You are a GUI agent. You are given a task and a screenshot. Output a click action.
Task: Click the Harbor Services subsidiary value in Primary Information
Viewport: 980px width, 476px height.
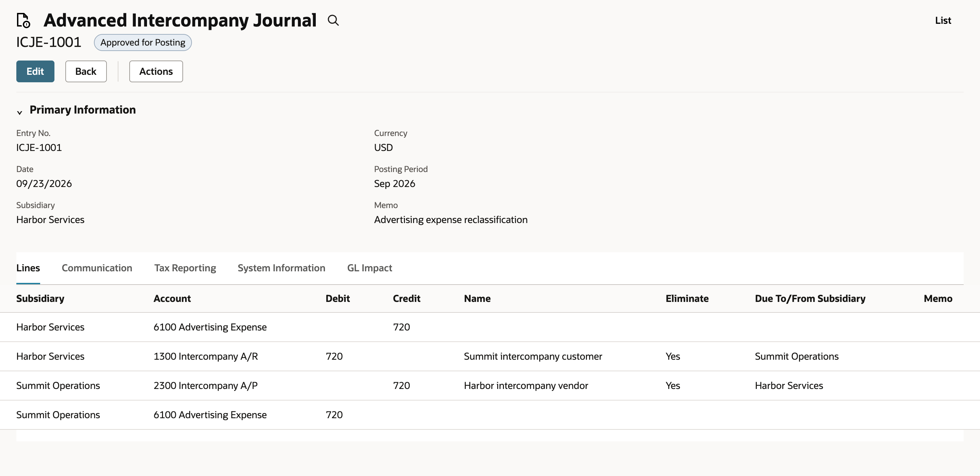coord(50,220)
